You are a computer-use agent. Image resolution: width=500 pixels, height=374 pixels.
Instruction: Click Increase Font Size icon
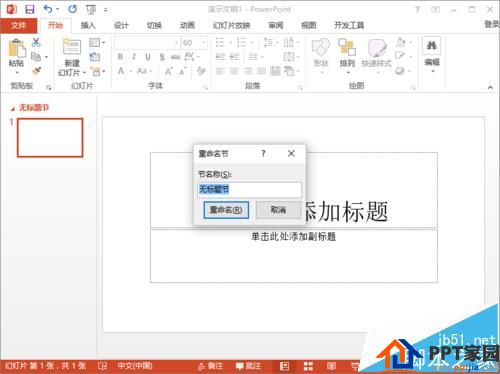tap(169, 71)
